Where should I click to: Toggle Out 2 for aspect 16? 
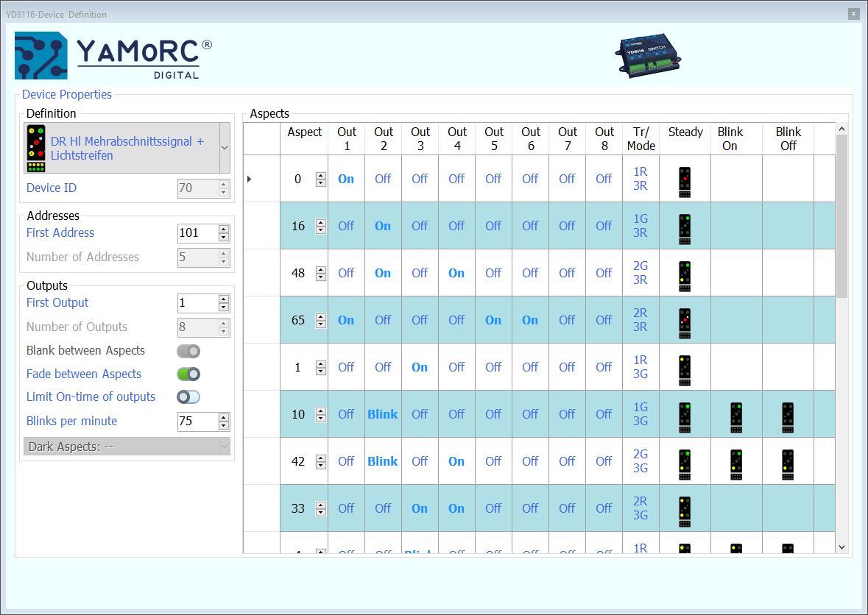coord(383,226)
